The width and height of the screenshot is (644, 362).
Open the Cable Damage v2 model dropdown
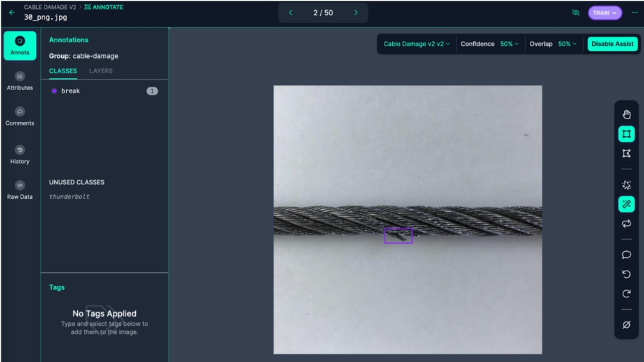click(416, 44)
